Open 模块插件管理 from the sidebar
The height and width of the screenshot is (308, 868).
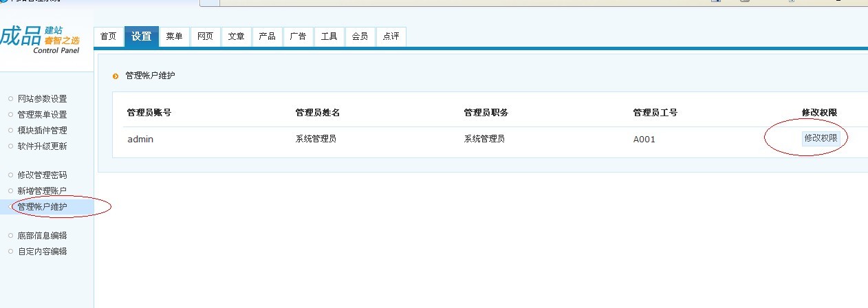(42, 131)
